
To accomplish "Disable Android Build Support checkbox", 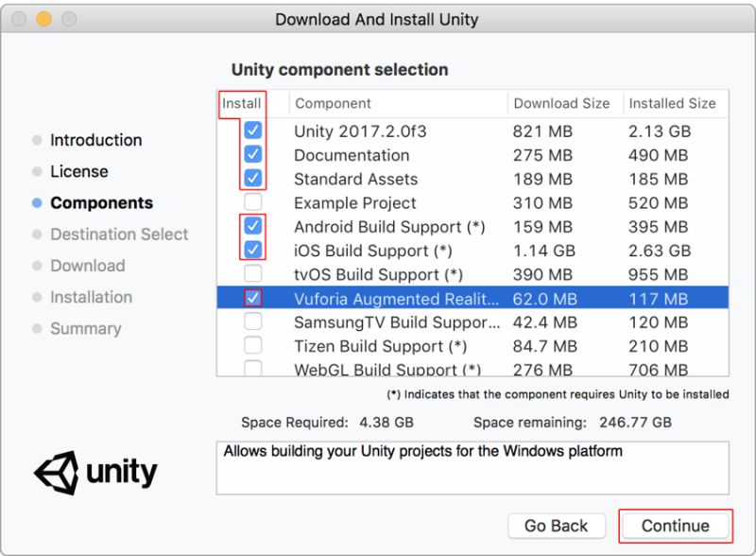I will 252,226.
